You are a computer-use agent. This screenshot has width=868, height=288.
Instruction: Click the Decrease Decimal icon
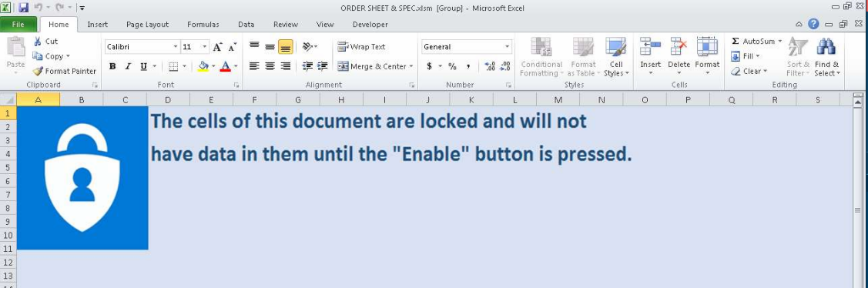(x=505, y=66)
